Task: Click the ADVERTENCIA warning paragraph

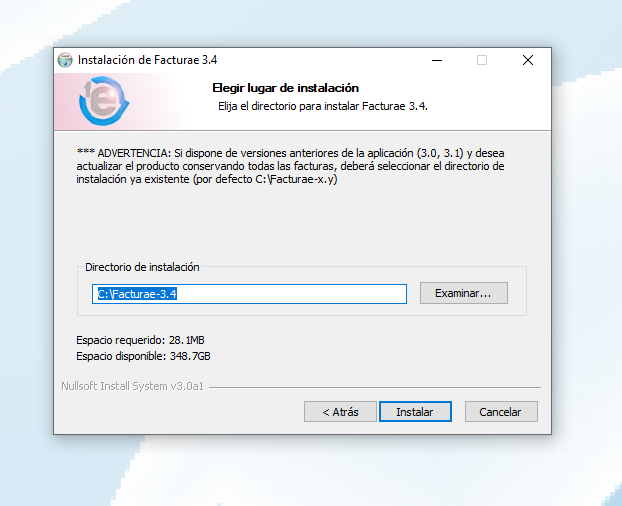Action: (290, 166)
